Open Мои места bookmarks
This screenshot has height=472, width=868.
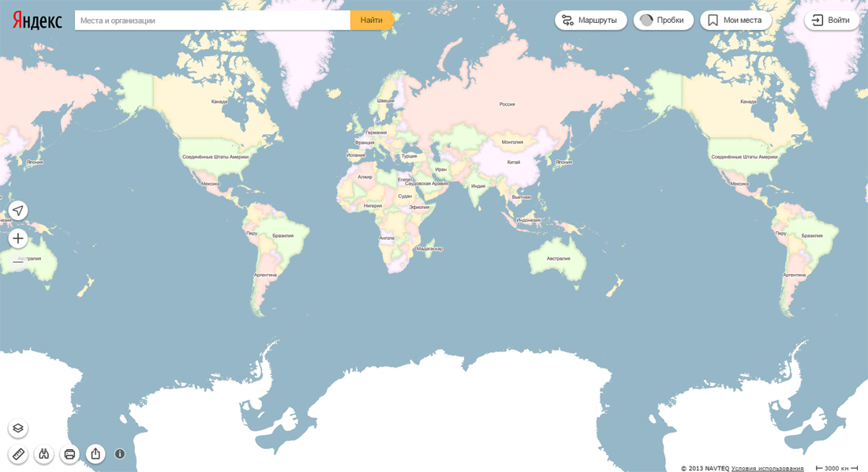(x=735, y=21)
